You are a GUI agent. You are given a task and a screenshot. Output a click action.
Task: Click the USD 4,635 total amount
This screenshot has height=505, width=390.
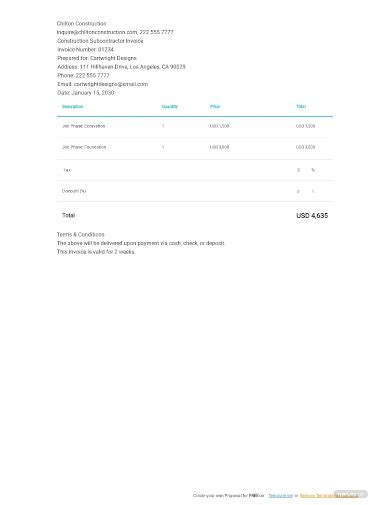tap(312, 216)
